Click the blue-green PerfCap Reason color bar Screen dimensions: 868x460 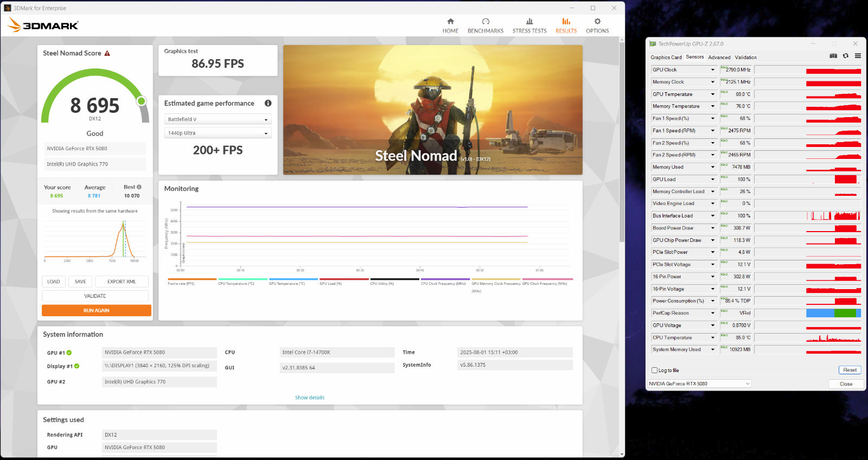pos(833,313)
